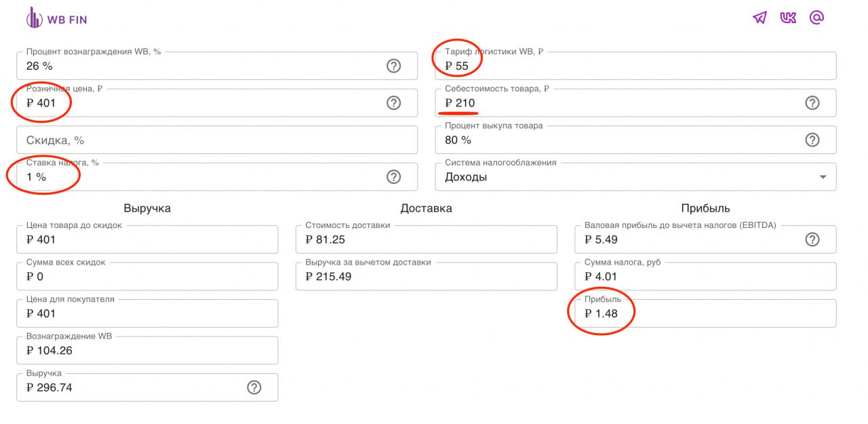Viewport: 868px width, 424px height.
Task: Click the Розничная цена input field
Action: click(x=203, y=103)
